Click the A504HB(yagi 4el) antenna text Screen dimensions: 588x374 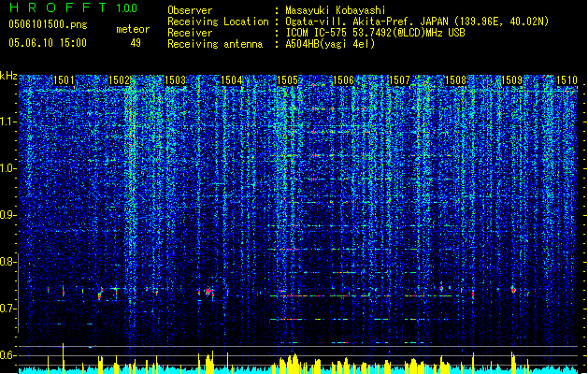click(330, 44)
